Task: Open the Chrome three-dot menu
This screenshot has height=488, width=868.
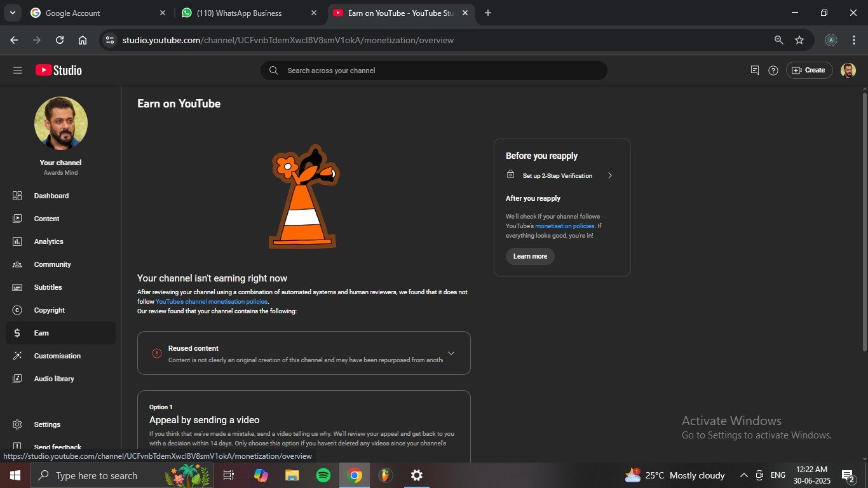Action: [854, 40]
